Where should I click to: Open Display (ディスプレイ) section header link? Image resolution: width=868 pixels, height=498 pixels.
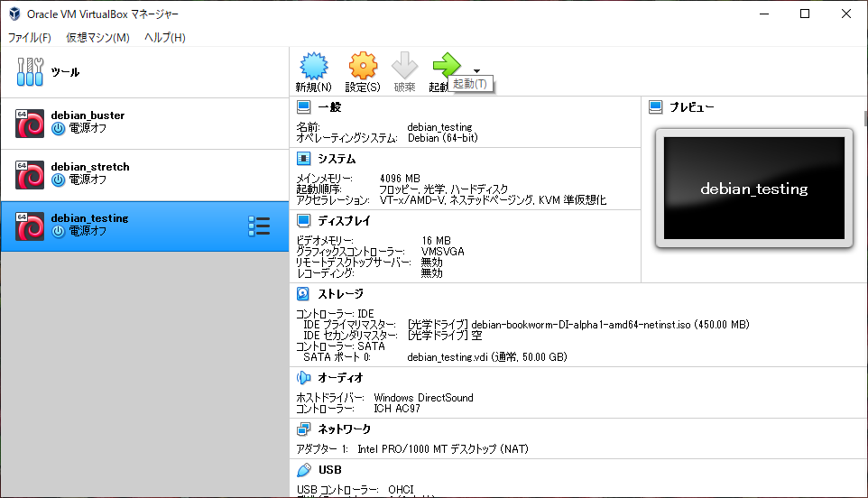pyautogui.click(x=344, y=221)
